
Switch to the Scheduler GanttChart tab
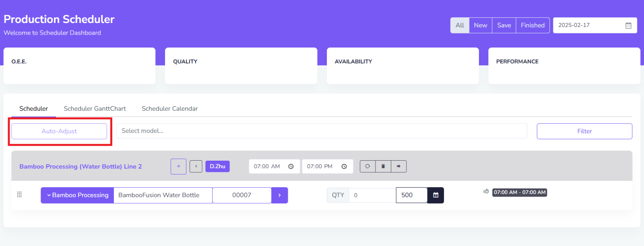coord(95,109)
